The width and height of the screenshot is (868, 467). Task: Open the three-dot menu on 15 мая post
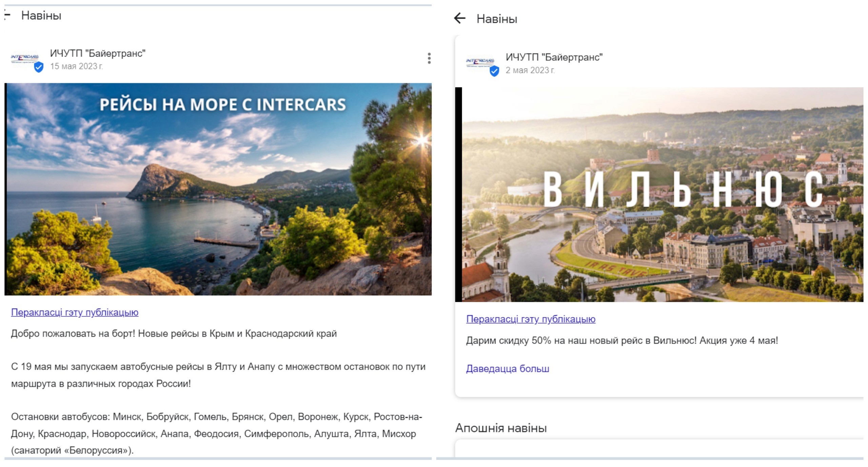[429, 58]
